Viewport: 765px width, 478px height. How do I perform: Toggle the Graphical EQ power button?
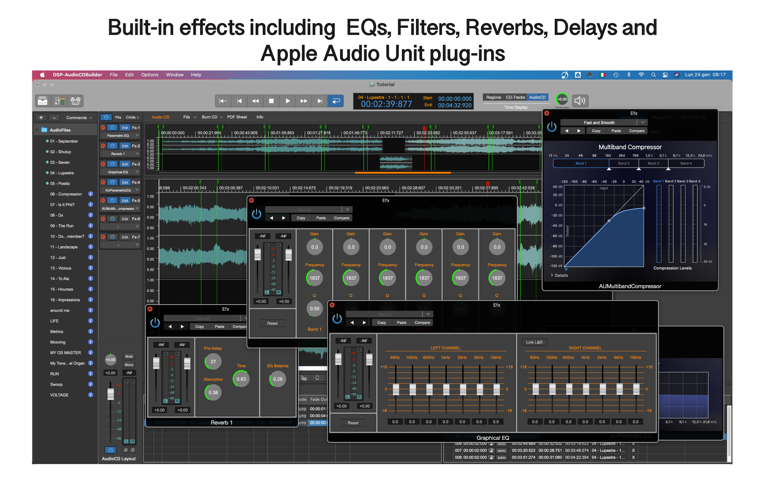[337, 319]
